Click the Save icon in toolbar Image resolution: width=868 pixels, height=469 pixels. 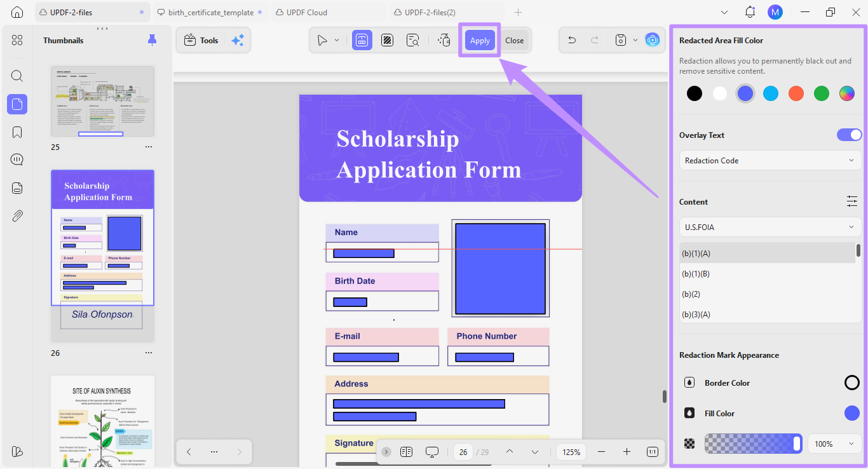(621, 40)
